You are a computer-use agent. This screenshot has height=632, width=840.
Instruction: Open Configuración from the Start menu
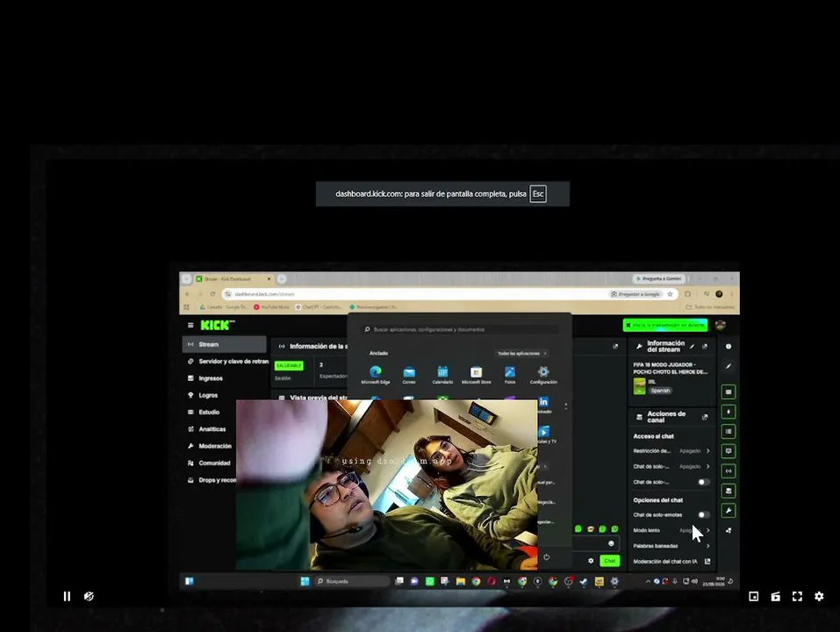(x=543, y=375)
